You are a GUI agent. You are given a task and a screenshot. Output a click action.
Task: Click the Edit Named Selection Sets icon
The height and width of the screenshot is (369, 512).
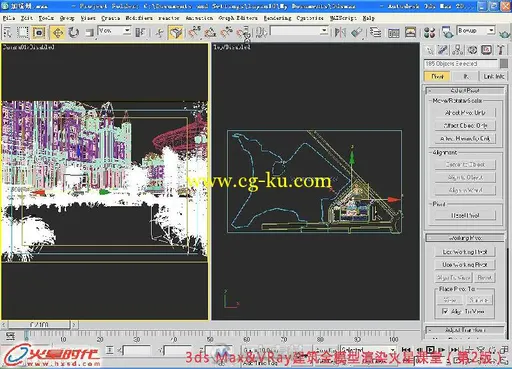pyautogui.click(x=262, y=33)
